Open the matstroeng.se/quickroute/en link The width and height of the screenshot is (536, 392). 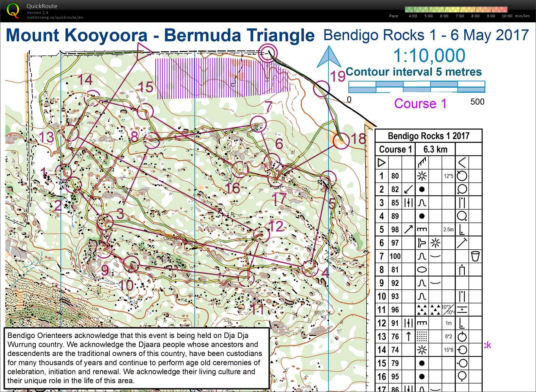tap(55, 17)
